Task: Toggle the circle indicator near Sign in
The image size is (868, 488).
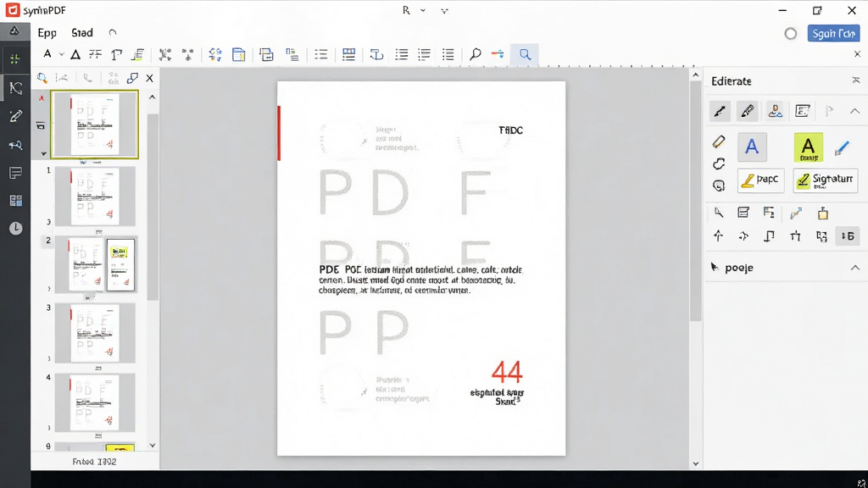Action: coord(791,34)
